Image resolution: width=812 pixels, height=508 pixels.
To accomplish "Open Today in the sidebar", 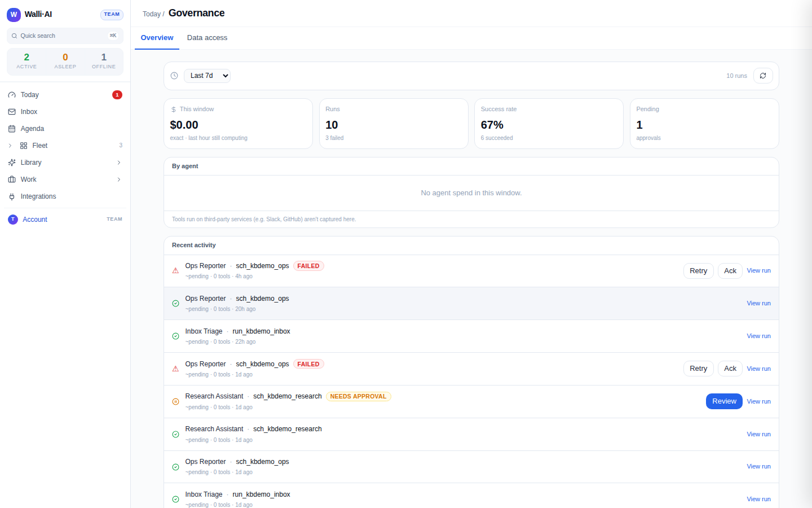I will point(65,95).
